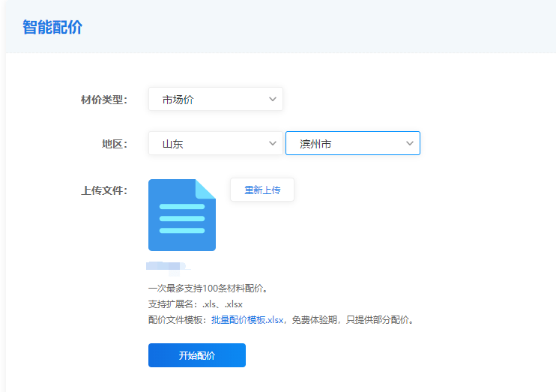Click the 材价类型 field label
The image size is (556, 392).
click(104, 100)
